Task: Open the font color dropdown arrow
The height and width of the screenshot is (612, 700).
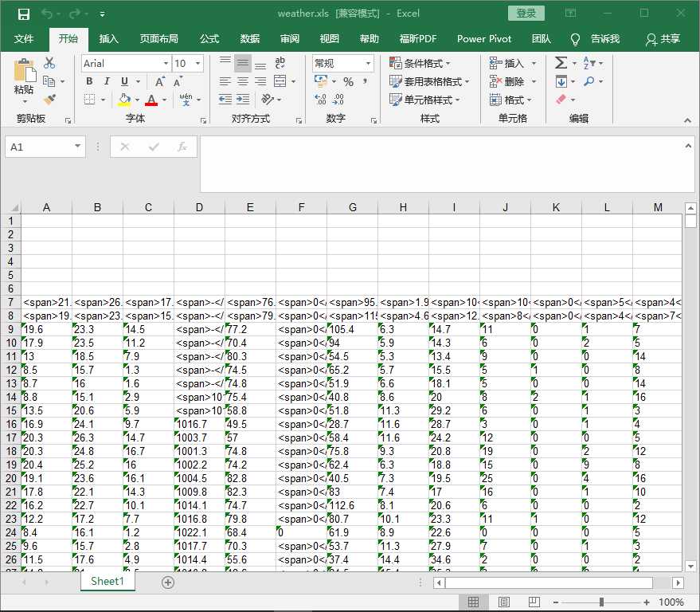Action: coord(164,100)
